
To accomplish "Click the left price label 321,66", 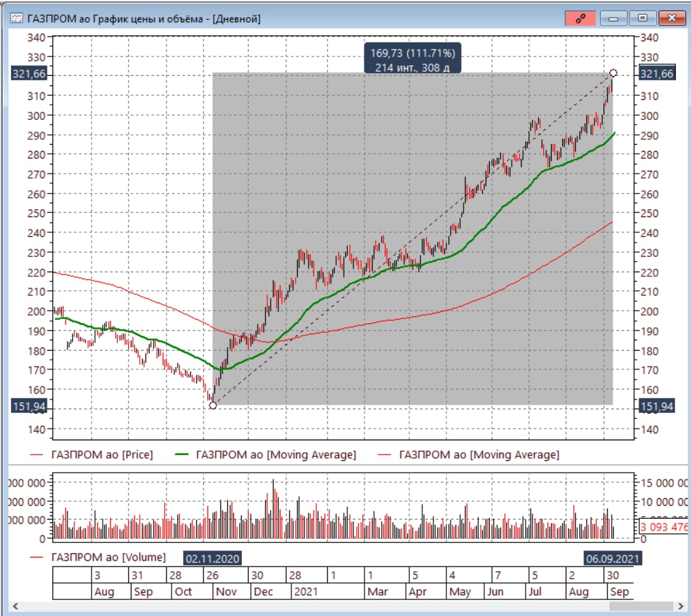I will (x=29, y=74).
